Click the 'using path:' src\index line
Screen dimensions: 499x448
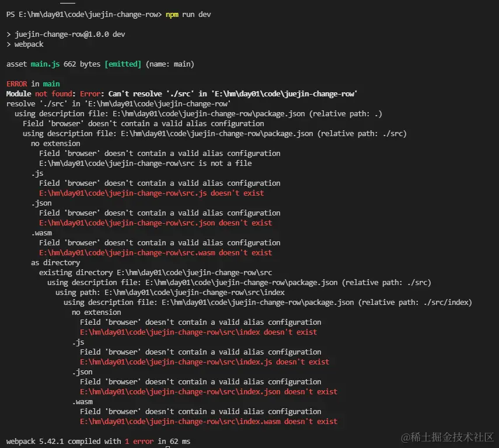[x=170, y=292]
